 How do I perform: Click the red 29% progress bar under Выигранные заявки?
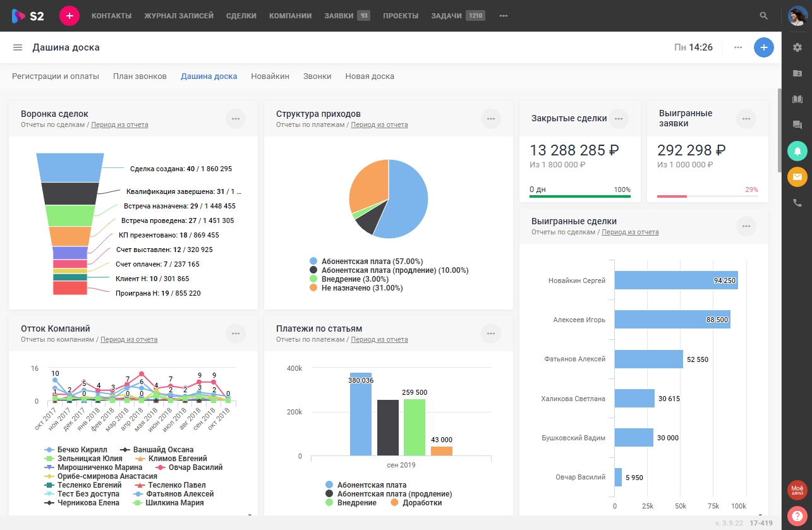point(673,196)
